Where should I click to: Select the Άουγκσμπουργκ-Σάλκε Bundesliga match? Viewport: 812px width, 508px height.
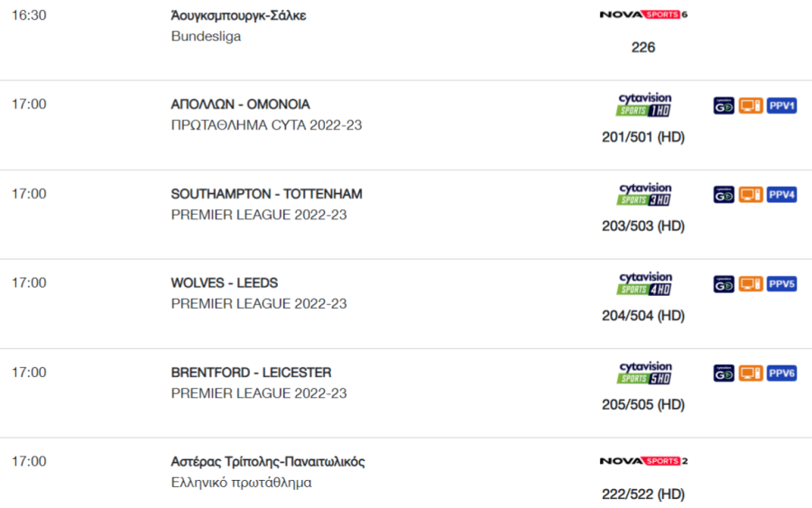(x=239, y=16)
